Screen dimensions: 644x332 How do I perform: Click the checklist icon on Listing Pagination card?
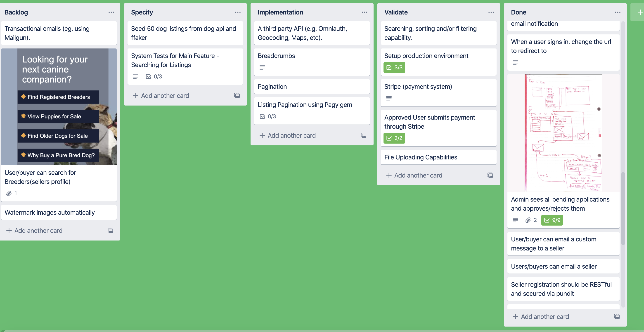point(262,116)
